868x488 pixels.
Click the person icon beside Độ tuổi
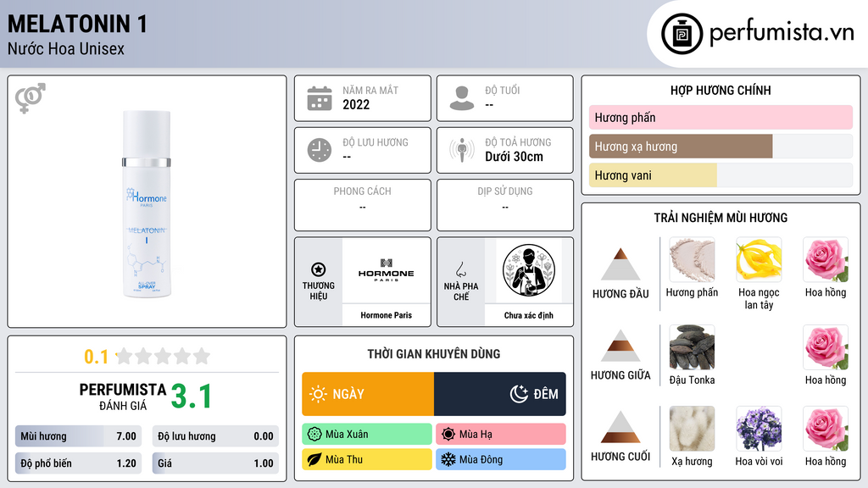click(x=462, y=98)
